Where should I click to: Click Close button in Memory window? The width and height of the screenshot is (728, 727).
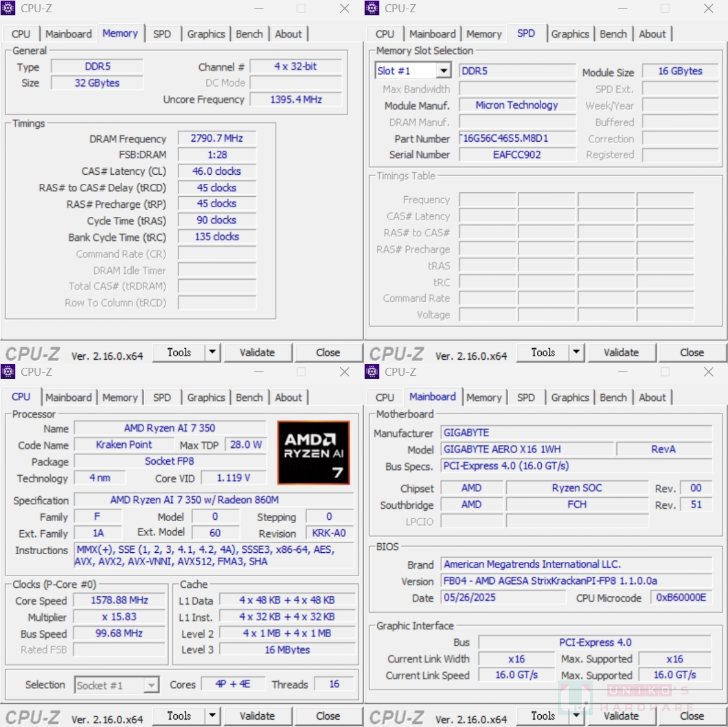click(328, 353)
